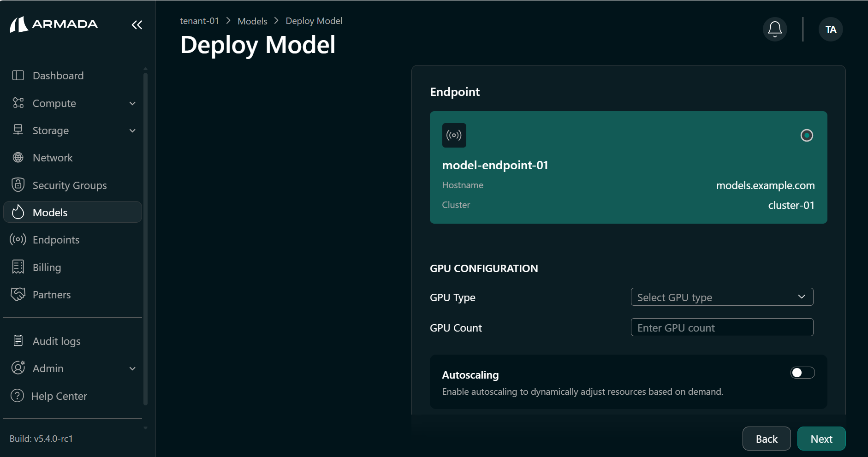This screenshot has height=457, width=868.
Task: Expand the Storage menu chevron
Action: [132, 131]
